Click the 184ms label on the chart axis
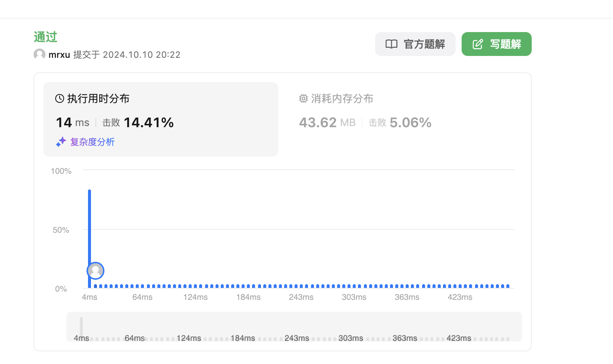613x364 pixels. point(248,297)
